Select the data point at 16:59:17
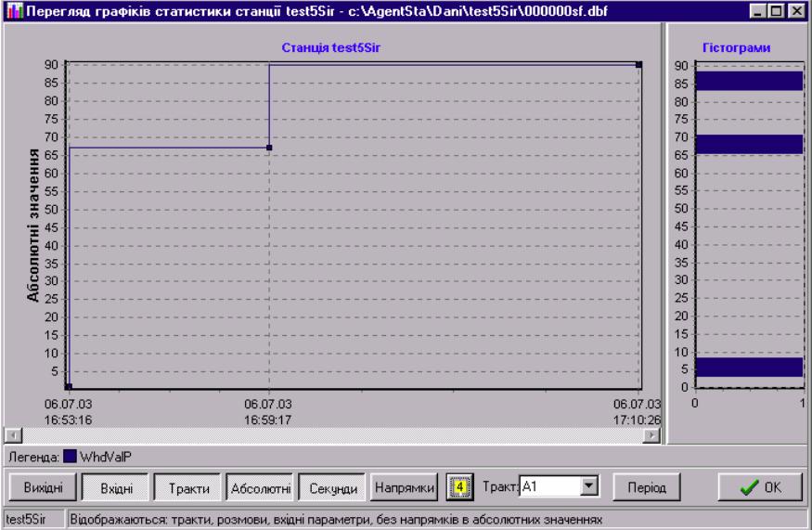Viewport: 812px width, 530px height. pos(269,148)
